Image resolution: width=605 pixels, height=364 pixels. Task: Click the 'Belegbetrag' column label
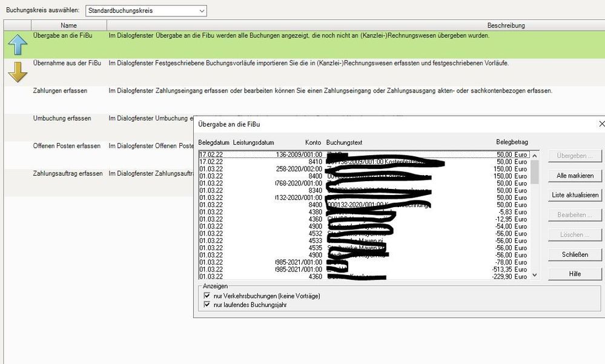point(512,142)
